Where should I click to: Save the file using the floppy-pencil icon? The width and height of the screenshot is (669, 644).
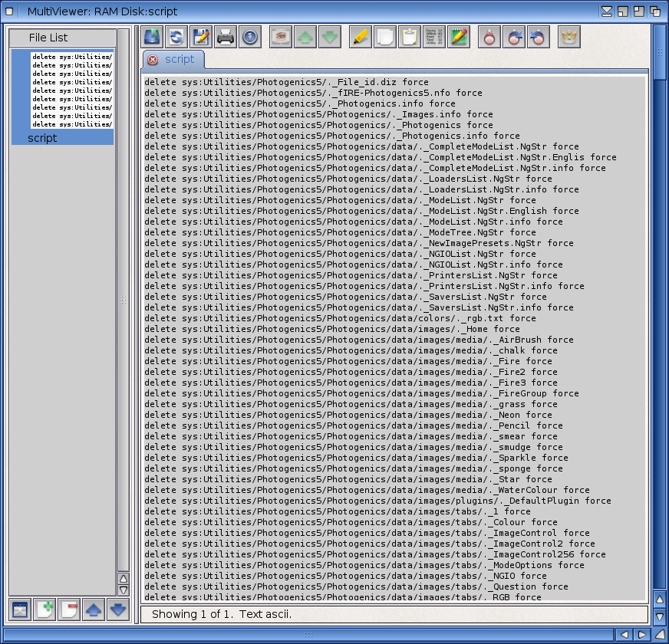tap(201, 37)
